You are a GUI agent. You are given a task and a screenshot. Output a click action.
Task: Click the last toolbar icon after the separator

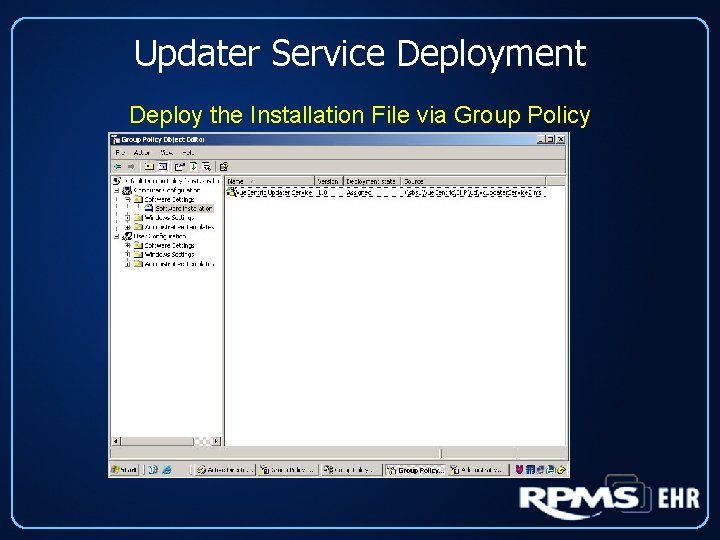pos(224,166)
